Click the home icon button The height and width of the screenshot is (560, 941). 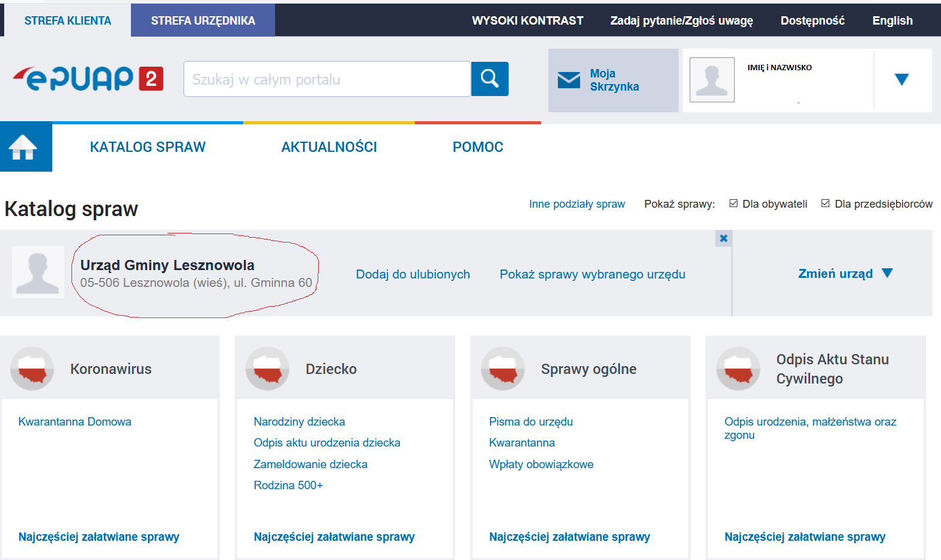pyautogui.click(x=23, y=147)
